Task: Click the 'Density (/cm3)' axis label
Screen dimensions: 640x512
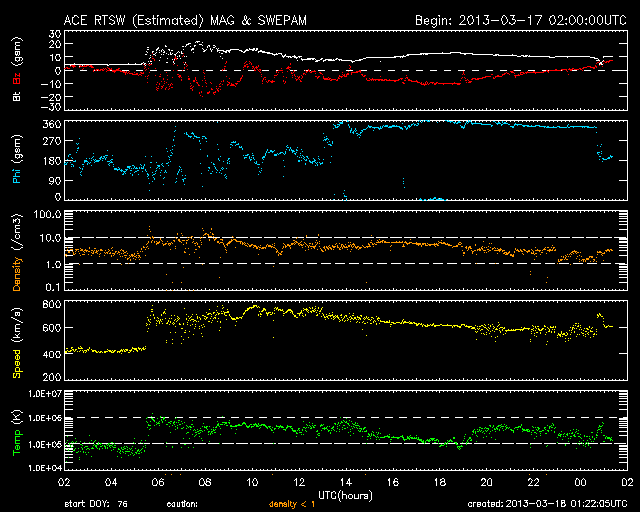Action: point(17,252)
